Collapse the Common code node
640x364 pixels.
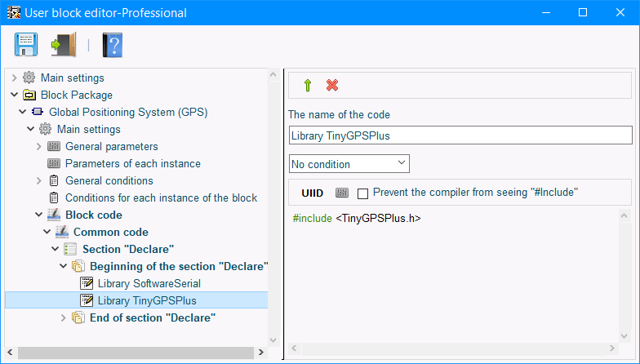[47, 232]
